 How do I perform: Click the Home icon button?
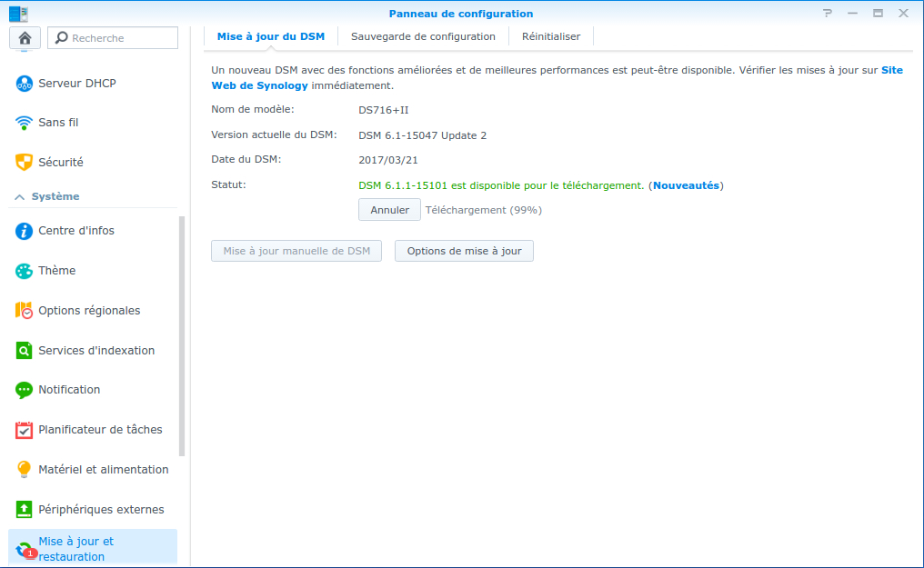click(x=25, y=38)
